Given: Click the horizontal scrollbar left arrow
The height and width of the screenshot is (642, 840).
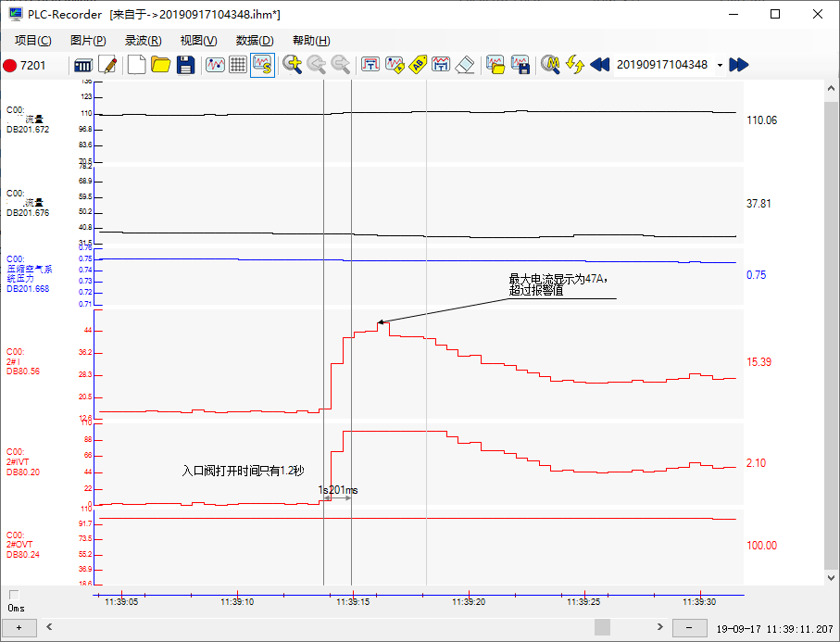Looking at the screenshot, I should pos(49,626).
